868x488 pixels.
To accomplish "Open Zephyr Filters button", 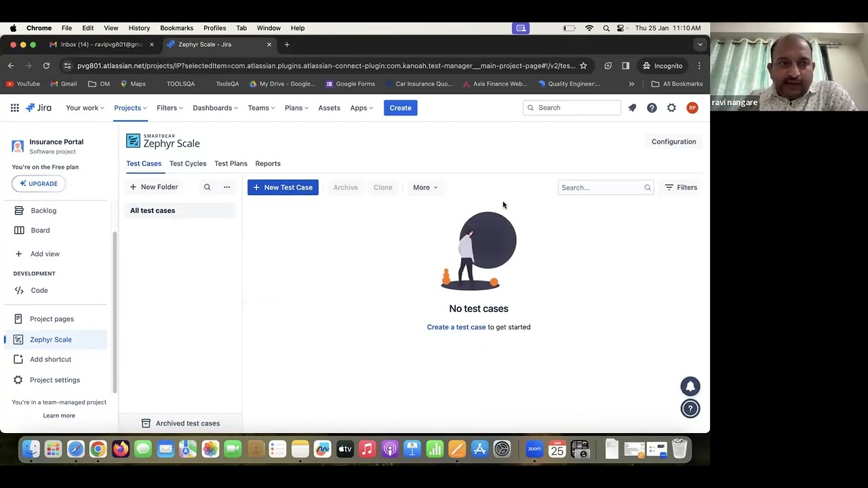I will 681,188.
